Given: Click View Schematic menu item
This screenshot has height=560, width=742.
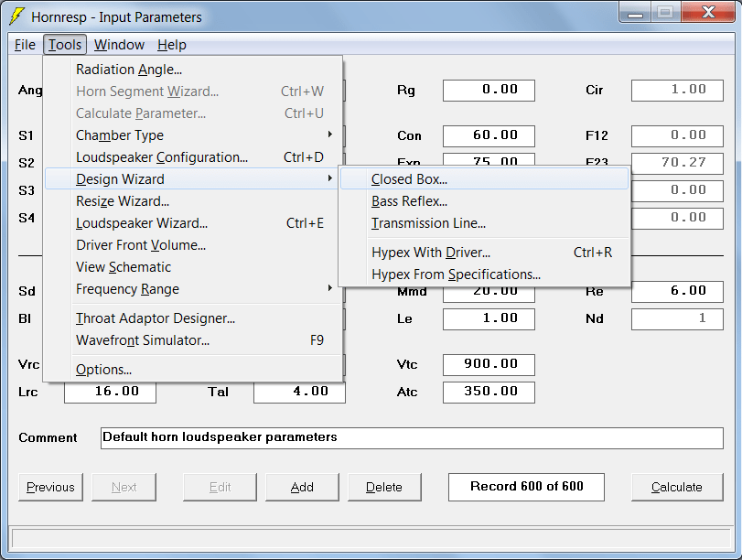Looking at the screenshot, I should pos(193,267).
